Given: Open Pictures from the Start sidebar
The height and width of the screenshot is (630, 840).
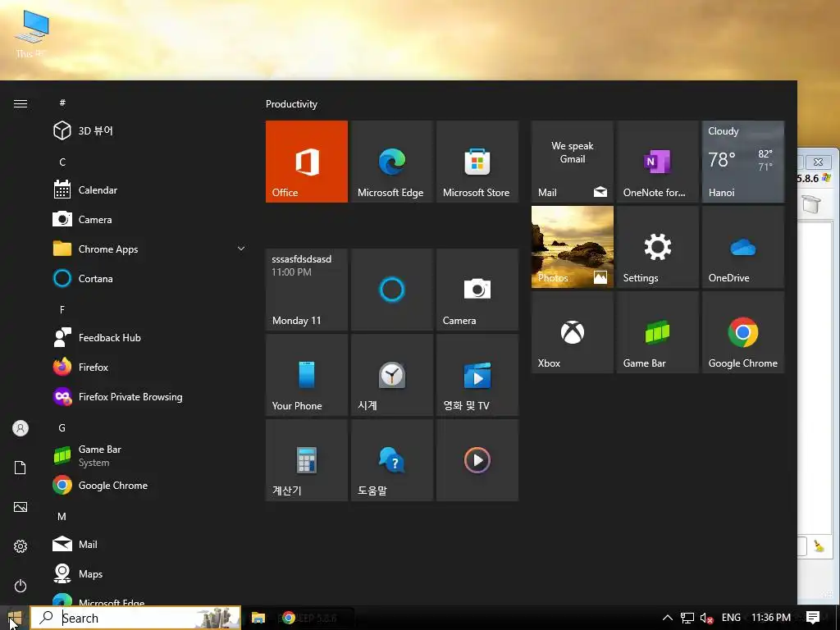Looking at the screenshot, I should (x=21, y=507).
